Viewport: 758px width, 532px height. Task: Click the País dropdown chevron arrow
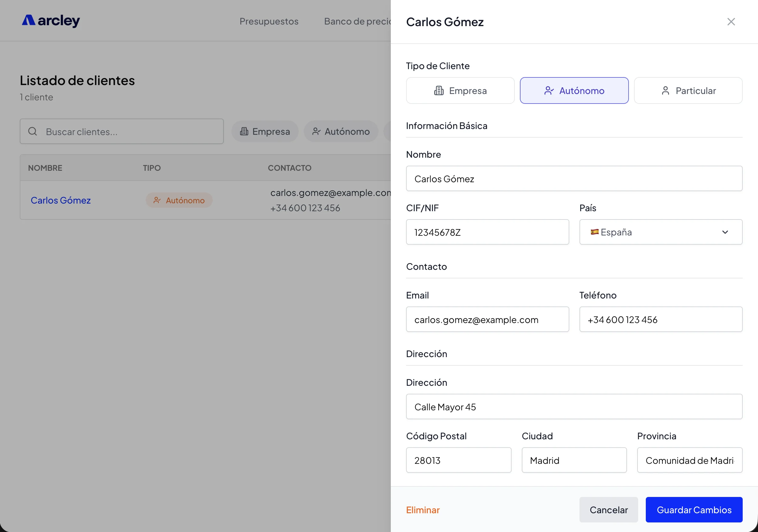click(x=725, y=232)
